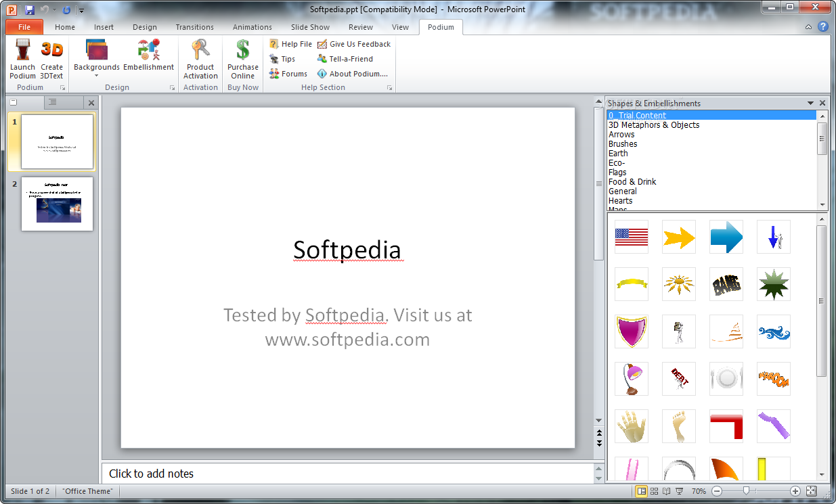
Task: Insert the dark green starburst
Action: [x=774, y=284]
